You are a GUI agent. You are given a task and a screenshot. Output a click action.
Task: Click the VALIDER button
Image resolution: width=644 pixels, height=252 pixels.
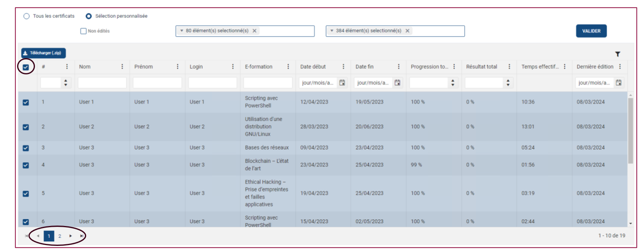coord(591,31)
